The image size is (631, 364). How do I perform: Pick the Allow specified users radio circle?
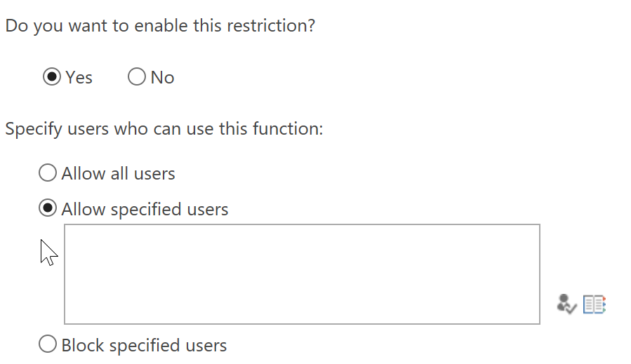tap(48, 208)
